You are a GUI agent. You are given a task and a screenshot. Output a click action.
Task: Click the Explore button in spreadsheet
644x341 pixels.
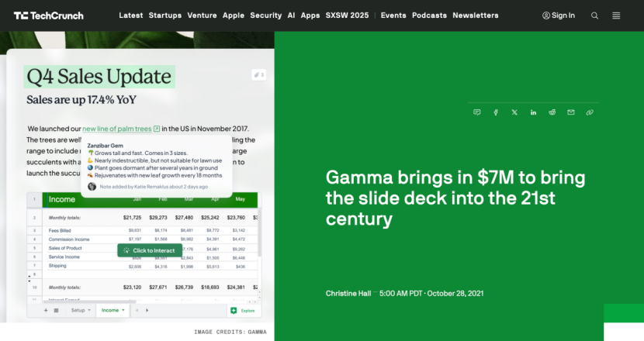point(244,311)
